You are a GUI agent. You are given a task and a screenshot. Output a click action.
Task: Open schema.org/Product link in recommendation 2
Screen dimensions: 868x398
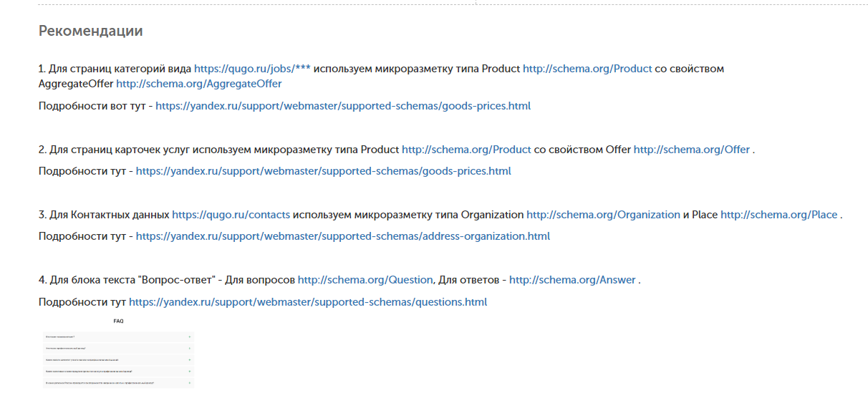point(466,150)
